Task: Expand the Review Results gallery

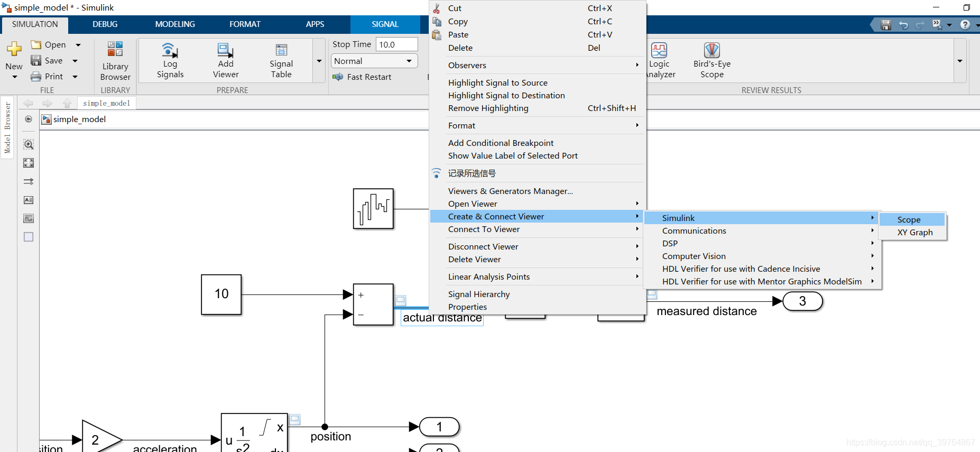Action: tap(960, 61)
